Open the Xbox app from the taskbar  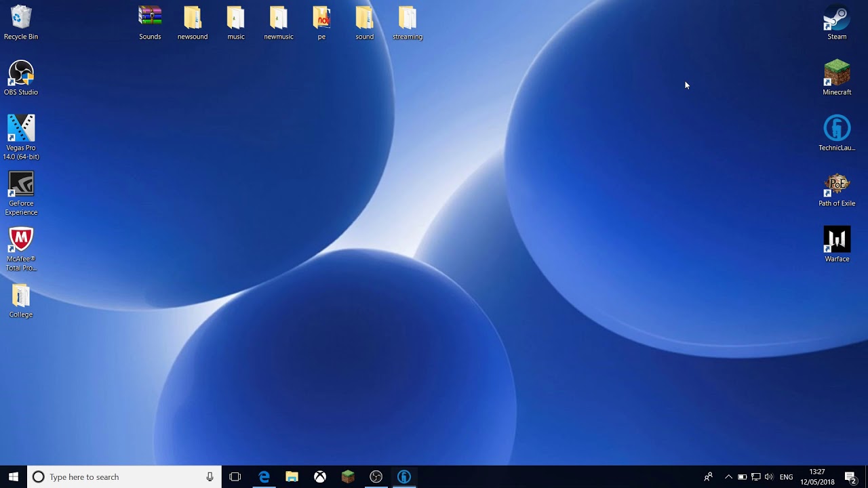coord(320,477)
